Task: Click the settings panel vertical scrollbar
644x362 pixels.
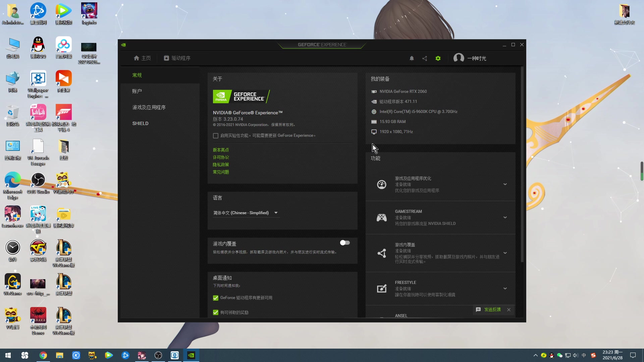Action: 522,164
